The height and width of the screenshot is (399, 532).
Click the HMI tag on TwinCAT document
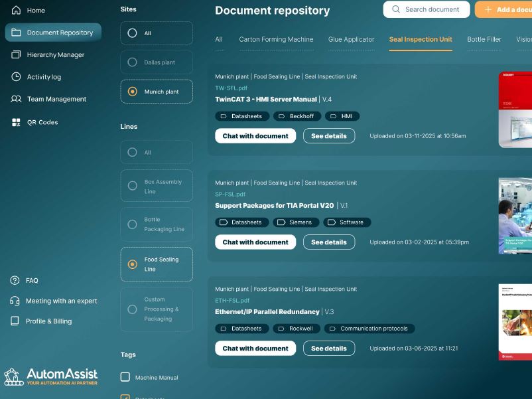(x=342, y=116)
